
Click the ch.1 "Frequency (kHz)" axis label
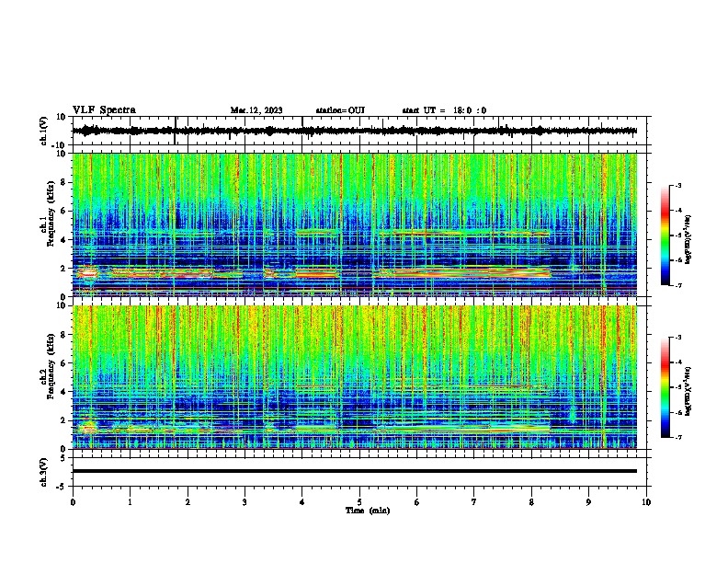pyautogui.click(x=51, y=214)
